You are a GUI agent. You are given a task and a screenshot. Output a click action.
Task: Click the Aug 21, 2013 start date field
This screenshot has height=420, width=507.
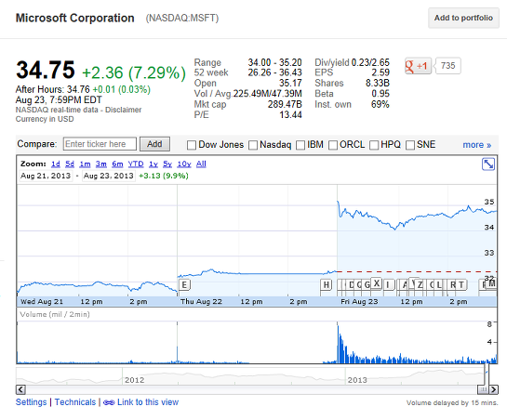pyautogui.click(x=46, y=176)
